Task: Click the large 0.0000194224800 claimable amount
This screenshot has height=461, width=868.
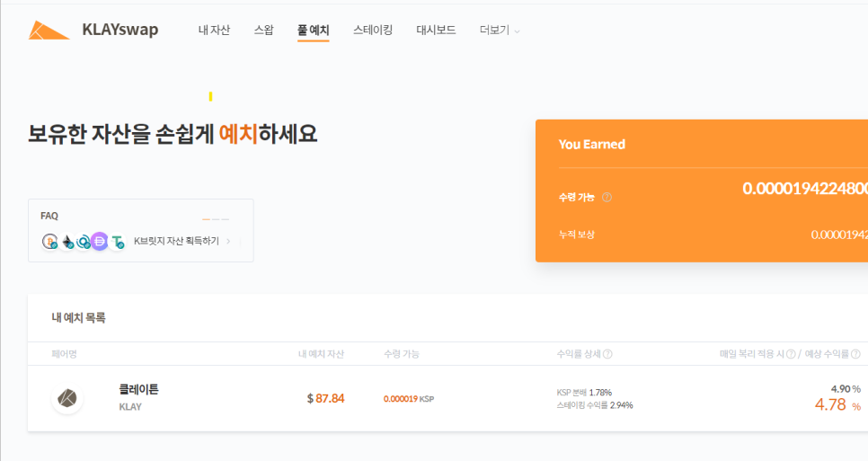Action: [805, 189]
